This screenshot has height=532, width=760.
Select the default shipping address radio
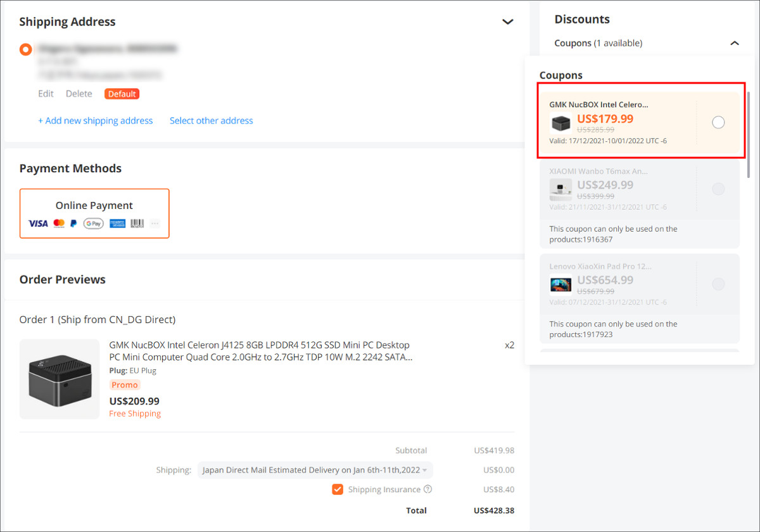coord(26,49)
